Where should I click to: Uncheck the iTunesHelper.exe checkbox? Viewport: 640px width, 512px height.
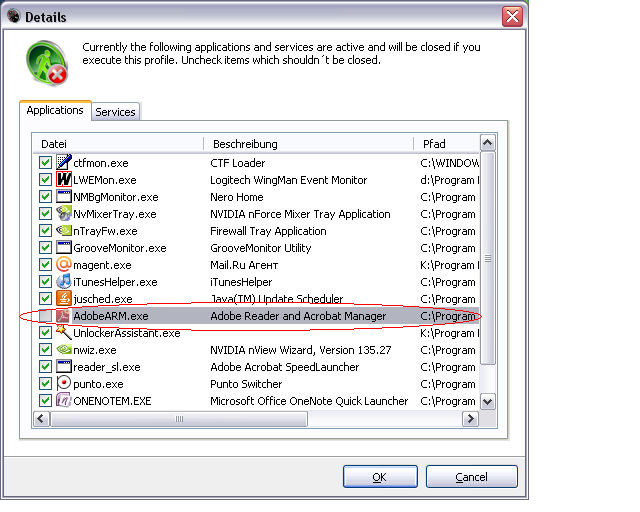(45, 282)
